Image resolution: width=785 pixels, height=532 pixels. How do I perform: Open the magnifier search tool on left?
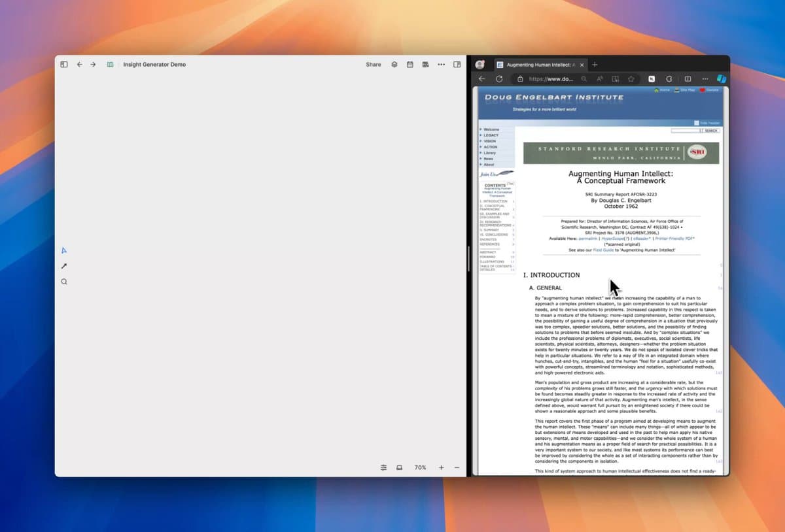[64, 282]
